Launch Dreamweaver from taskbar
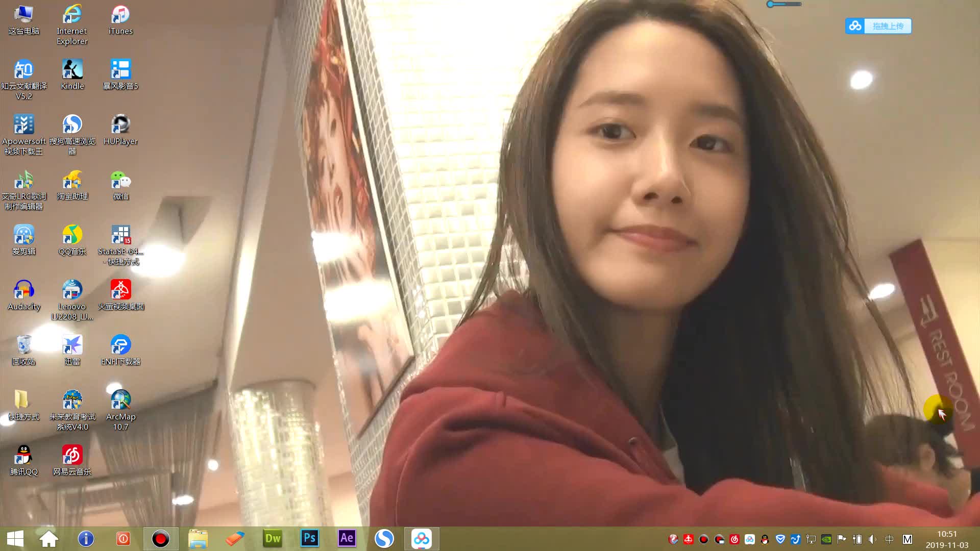Image resolution: width=980 pixels, height=551 pixels. [x=273, y=539]
